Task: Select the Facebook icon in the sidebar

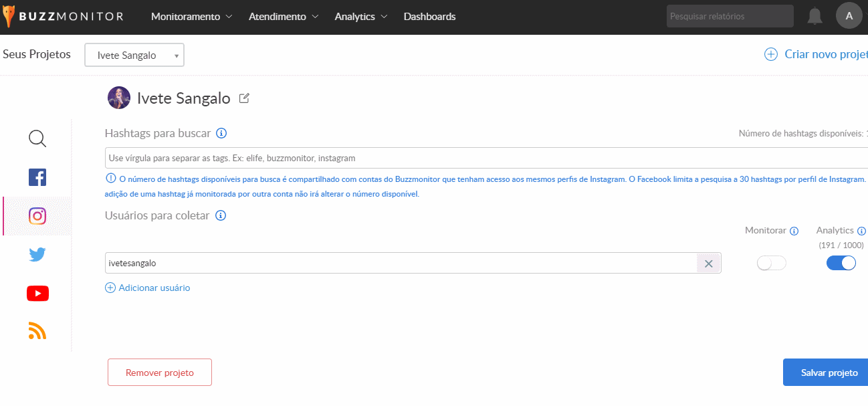Action: tap(37, 177)
